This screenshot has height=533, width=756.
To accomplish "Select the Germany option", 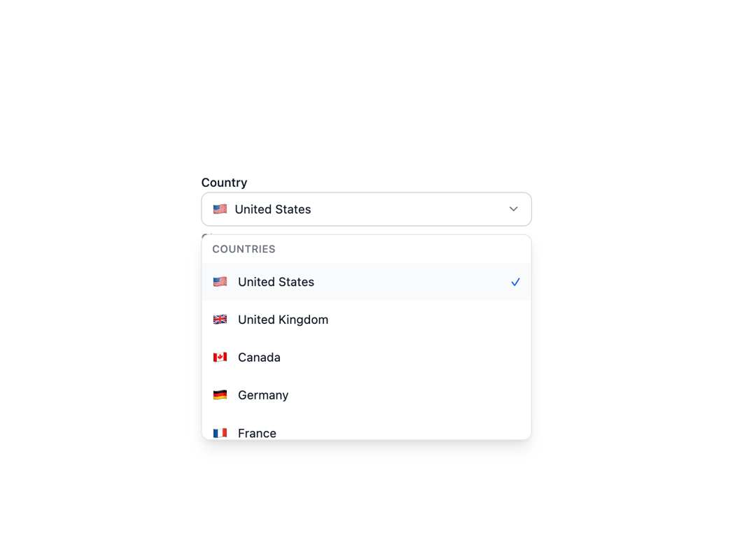I will (x=366, y=395).
